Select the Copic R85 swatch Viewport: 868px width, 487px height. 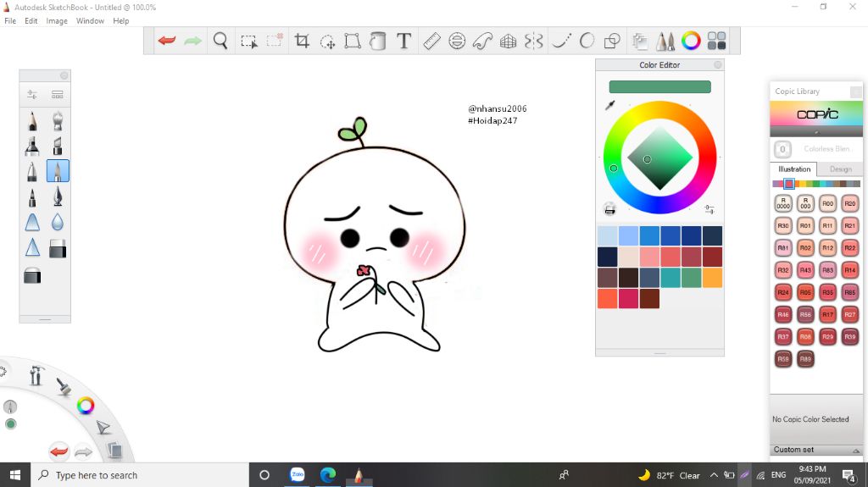[849, 292]
